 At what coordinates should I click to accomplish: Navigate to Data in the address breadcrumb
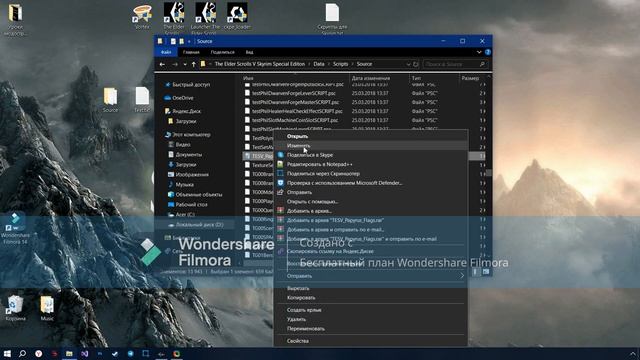[x=319, y=64]
